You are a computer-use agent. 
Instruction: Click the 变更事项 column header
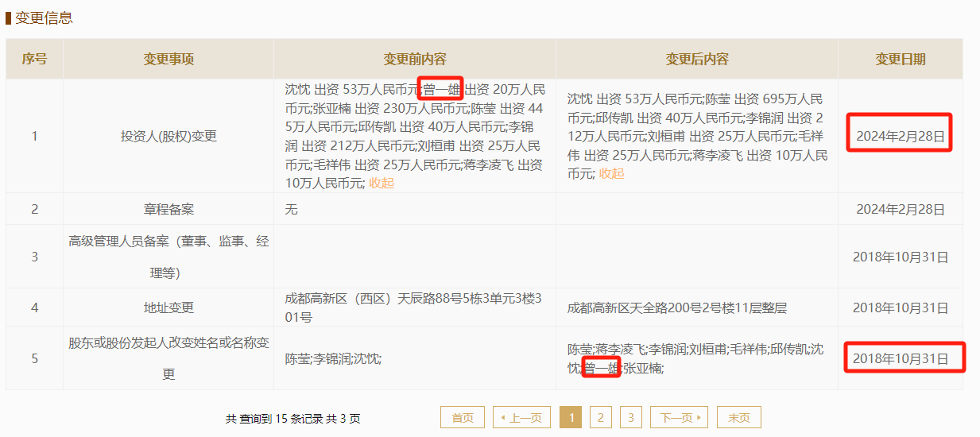point(168,59)
